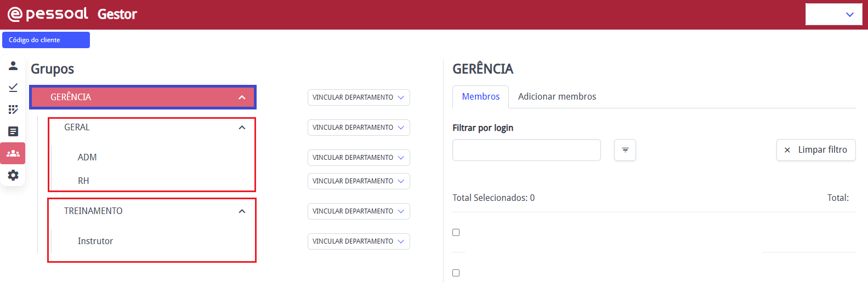Open the grid edit sidebar icon
Viewport: 868px width, 283px height.
click(13, 109)
